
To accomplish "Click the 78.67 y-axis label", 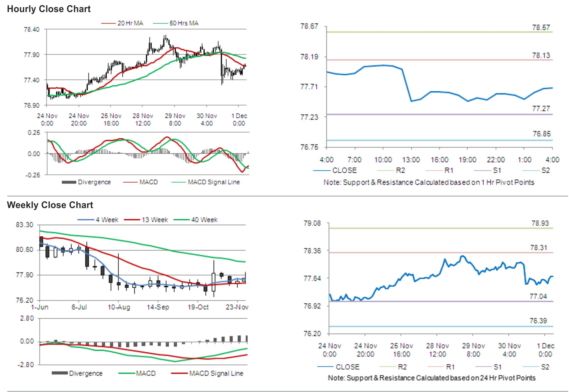I will pos(309,26).
